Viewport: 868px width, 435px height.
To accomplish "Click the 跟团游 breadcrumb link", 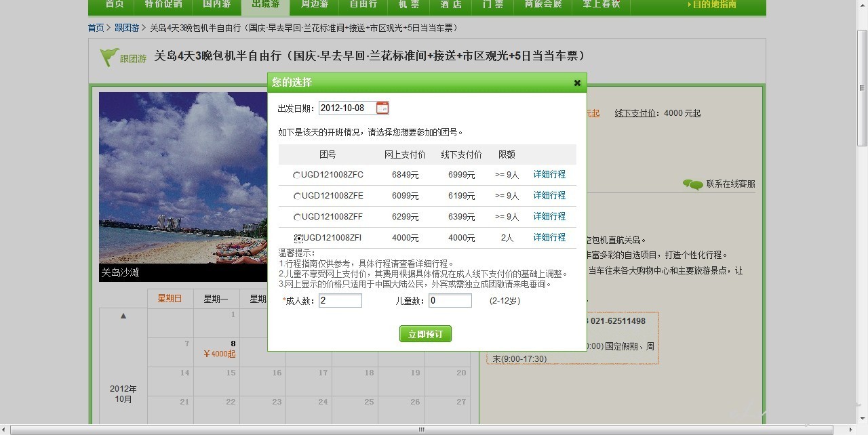I will [127, 28].
